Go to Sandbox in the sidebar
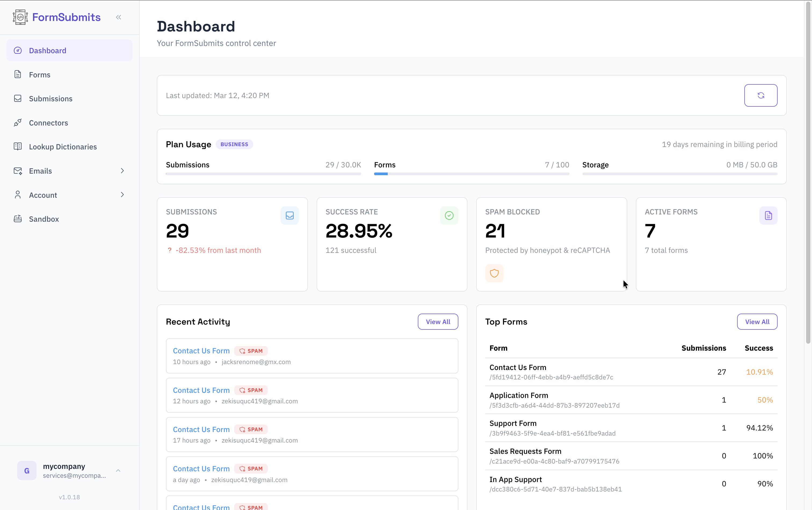 [44, 219]
